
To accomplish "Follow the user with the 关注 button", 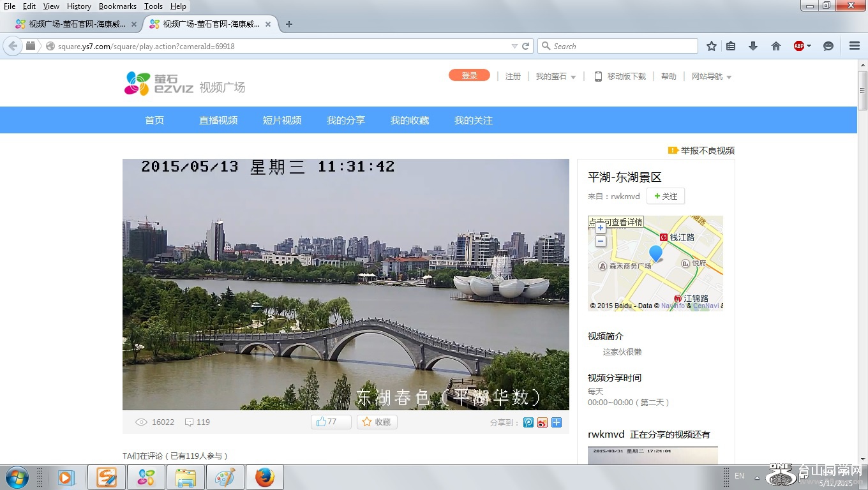I will 666,196.
